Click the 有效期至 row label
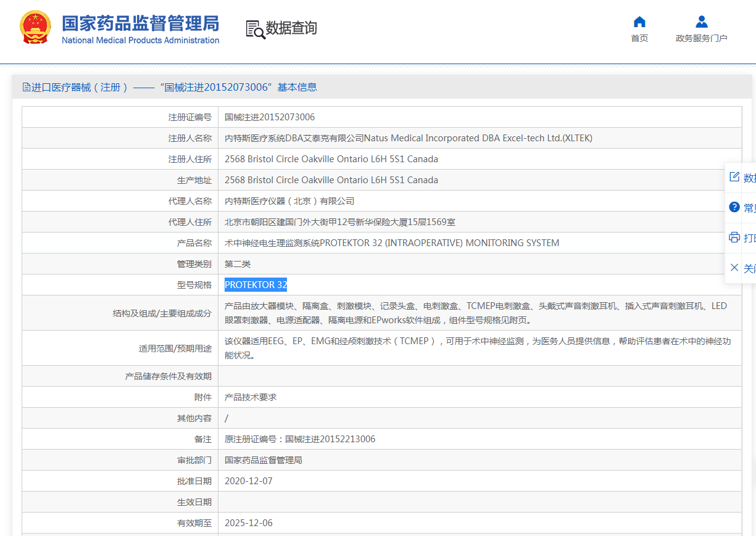Image resolution: width=756 pixels, height=536 pixels. [x=194, y=523]
